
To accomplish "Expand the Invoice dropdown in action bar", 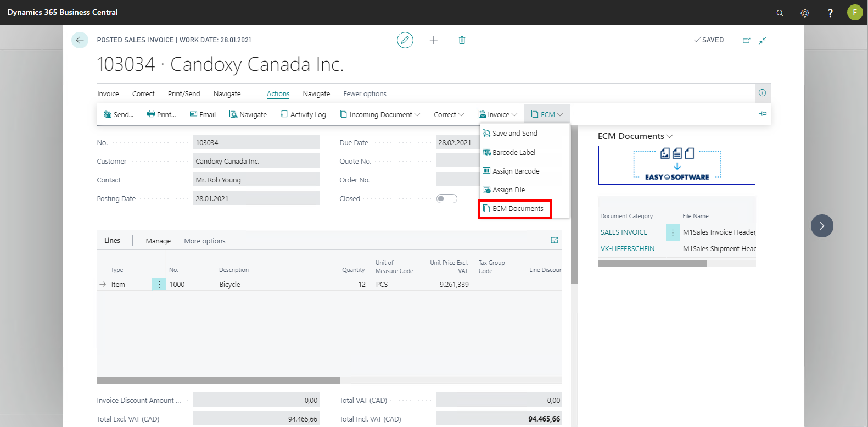I will tap(497, 114).
